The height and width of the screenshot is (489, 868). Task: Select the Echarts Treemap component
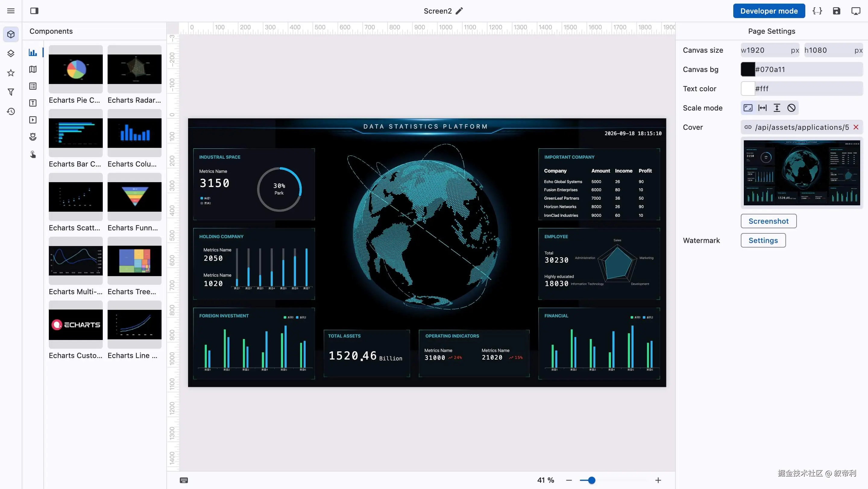click(x=134, y=266)
